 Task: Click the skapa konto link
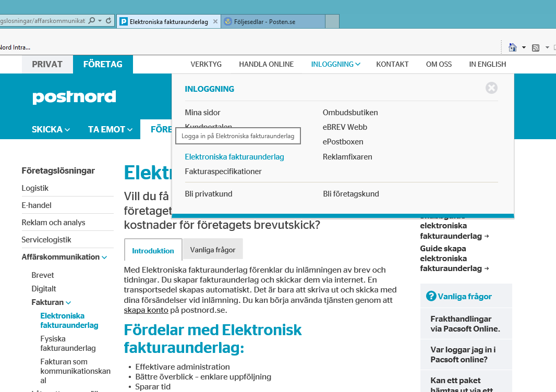146,310
